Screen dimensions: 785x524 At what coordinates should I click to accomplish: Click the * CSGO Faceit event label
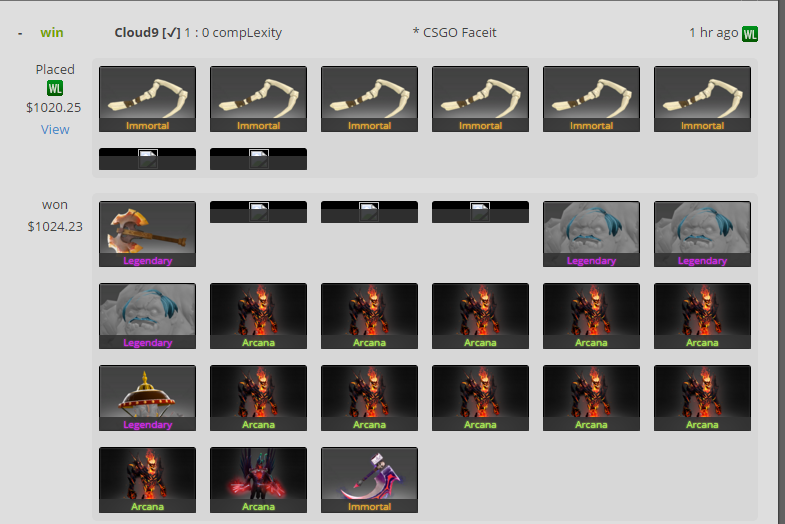tap(454, 33)
